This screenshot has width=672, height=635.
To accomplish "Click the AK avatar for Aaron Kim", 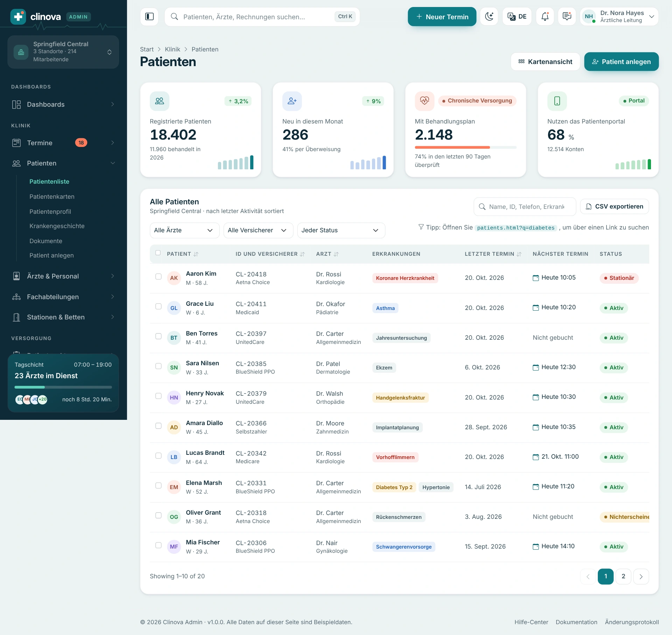I will [174, 278].
